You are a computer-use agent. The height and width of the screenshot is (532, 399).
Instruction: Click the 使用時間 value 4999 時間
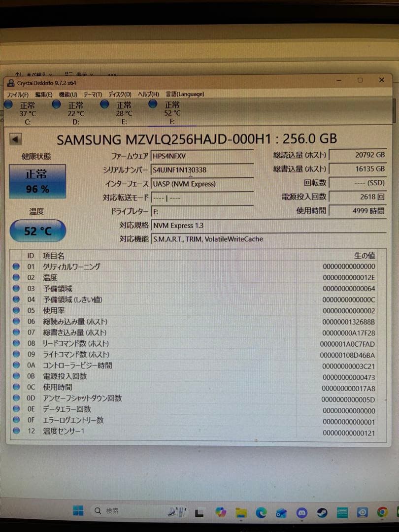tap(358, 210)
